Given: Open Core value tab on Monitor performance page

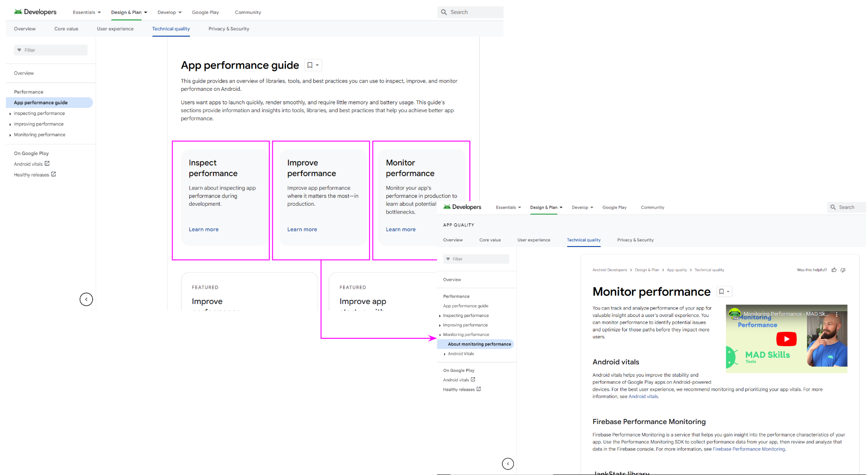Looking at the screenshot, I should (490, 240).
